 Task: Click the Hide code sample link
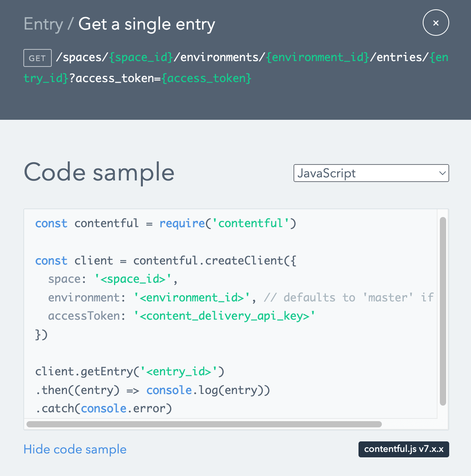[x=75, y=449]
